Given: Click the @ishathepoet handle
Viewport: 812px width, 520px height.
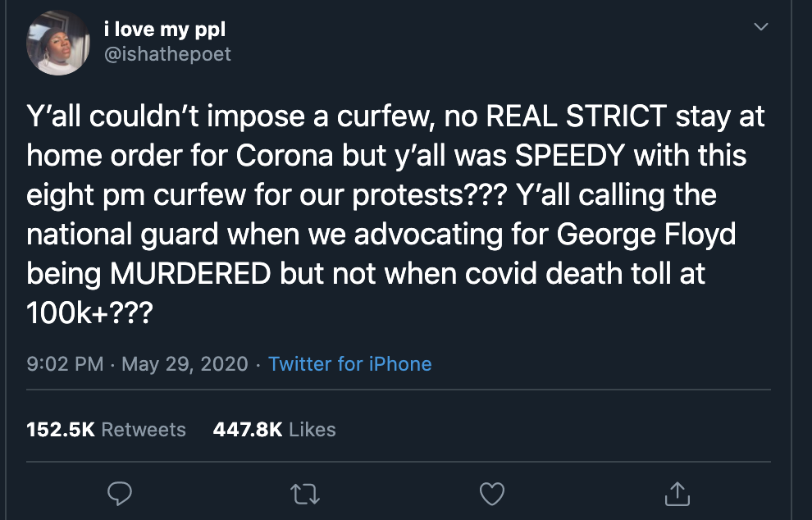Looking at the screenshot, I should click(x=167, y=54).
